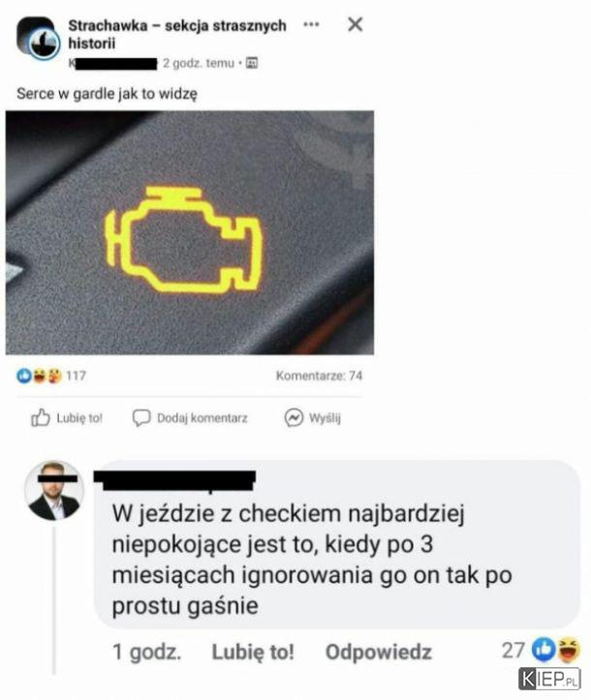Open the Strachawka group profile picture
Viewport: 591px width, 700px height.
click(x=38, y=39)
